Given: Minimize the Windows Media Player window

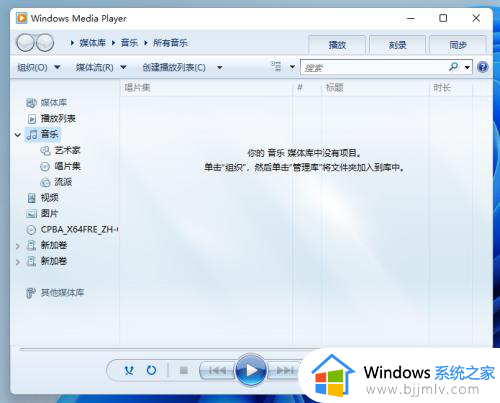Looking at the screenshot, I should 411,18.
